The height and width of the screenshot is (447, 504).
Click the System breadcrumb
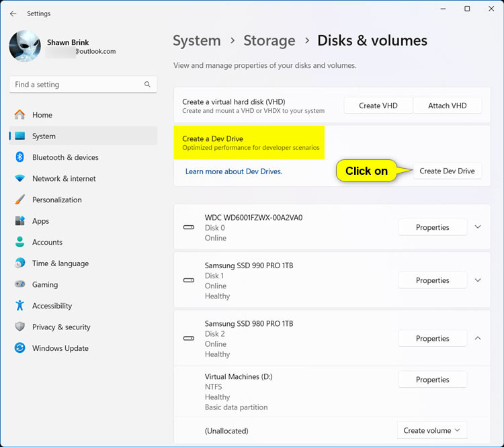point(197,40)
